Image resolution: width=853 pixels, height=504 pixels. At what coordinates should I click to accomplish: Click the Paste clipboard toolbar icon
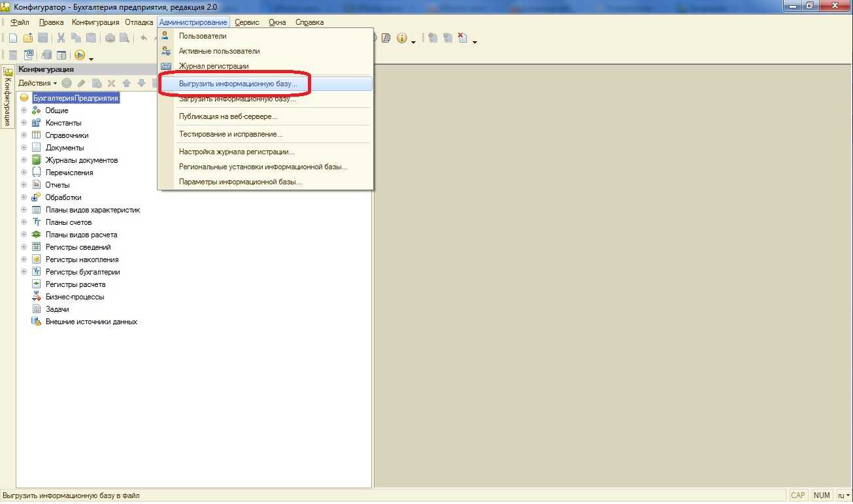tap(91, 39)
